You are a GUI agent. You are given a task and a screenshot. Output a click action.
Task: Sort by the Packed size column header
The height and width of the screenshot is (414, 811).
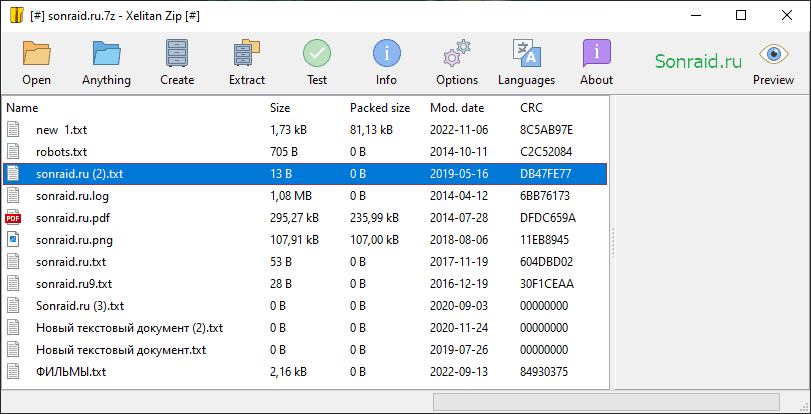coord(380,108)
